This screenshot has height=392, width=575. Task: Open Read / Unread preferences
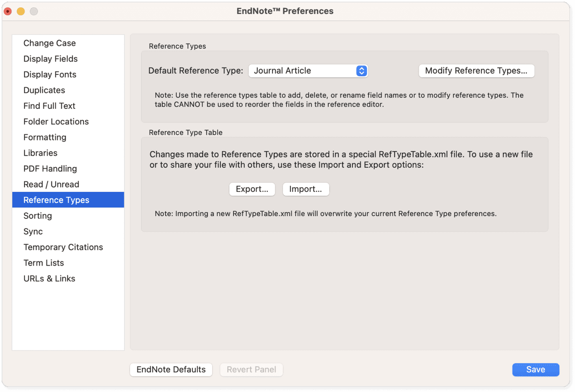tap(51, 184)
